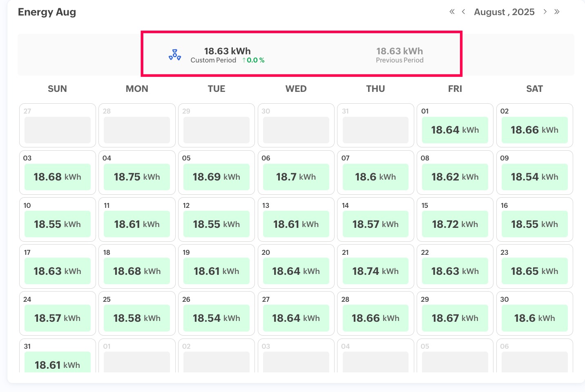Click the Previous Period 18.63 kWh value
This screenshot has width=585, height=392.
click(x=400, y=51)
